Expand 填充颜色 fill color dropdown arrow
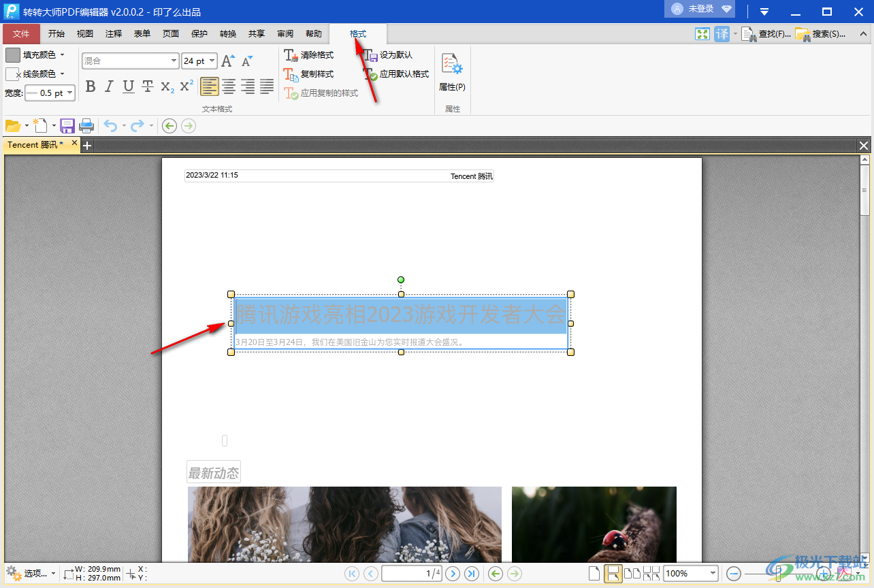The height and width of the screenshot is (588, 874). [62, 55]
